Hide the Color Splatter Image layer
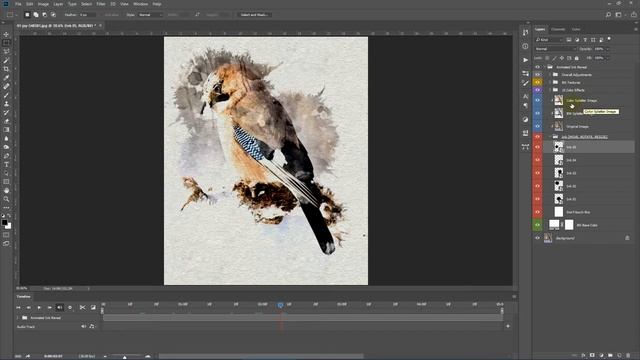This screenshot has height=360, width=640. [x=538, y=100]
